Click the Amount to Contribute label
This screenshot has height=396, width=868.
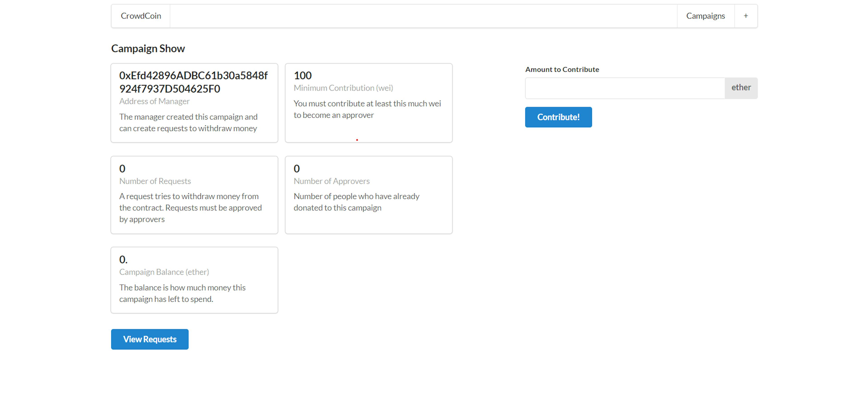[x=562, y=69]
